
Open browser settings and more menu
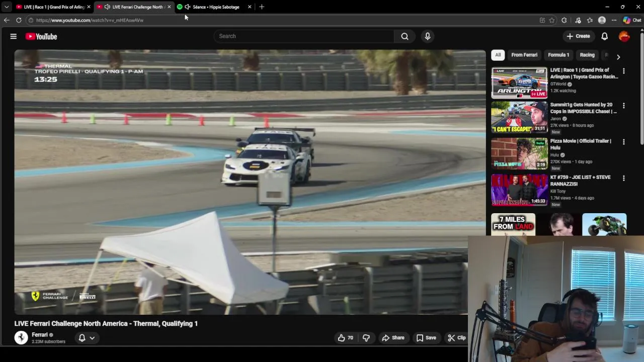(614, 20)
